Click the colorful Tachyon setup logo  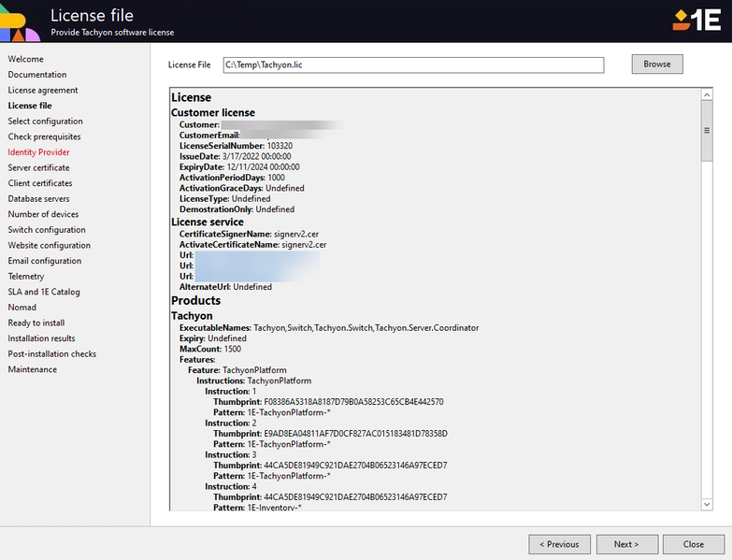coord(19,21)
